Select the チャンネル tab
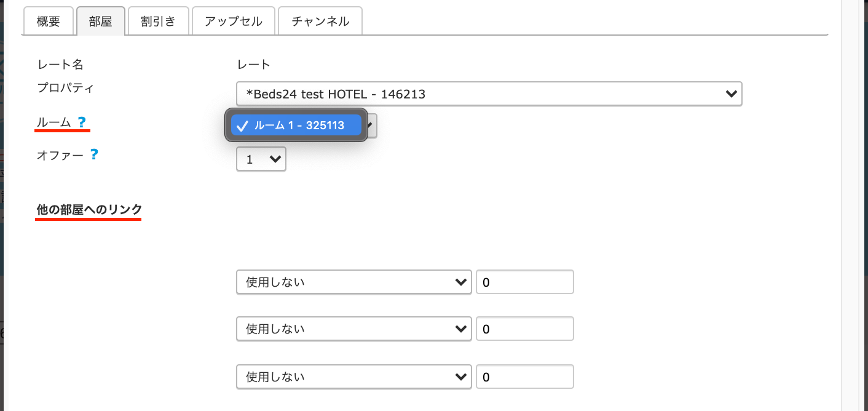Viewport: 868px width, 411px height. (x=320, y=22)
